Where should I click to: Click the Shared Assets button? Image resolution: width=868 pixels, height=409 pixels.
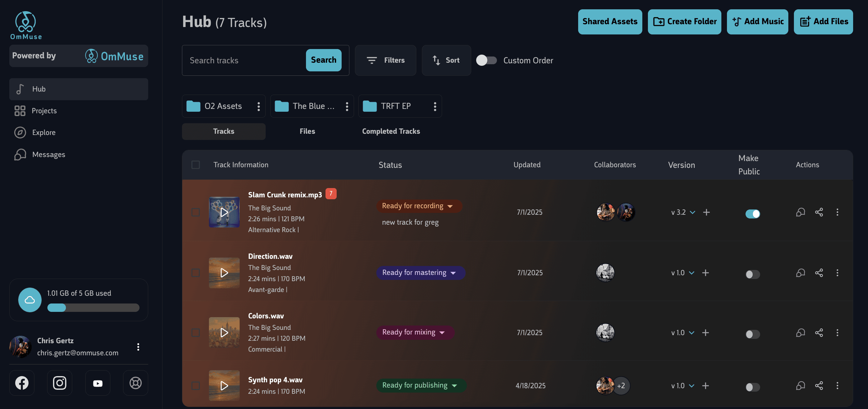coord(609,22)
